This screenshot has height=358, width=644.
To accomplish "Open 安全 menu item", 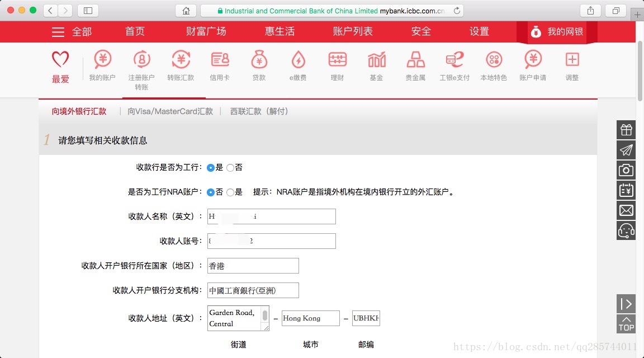I will pos(421,32).
